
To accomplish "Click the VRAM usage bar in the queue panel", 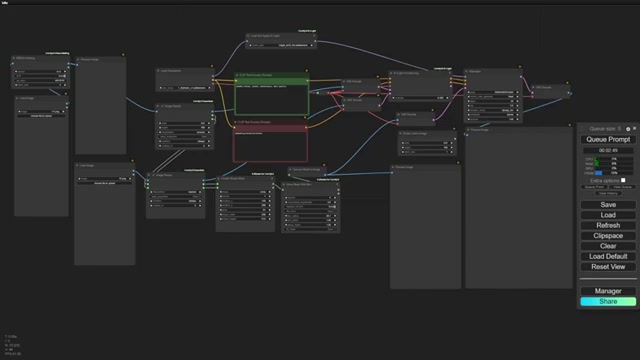I will [614, 173].
